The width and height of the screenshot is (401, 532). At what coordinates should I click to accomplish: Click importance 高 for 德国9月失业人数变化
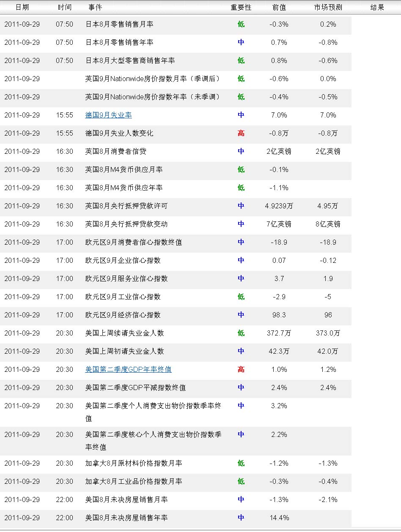pos(241,133)
